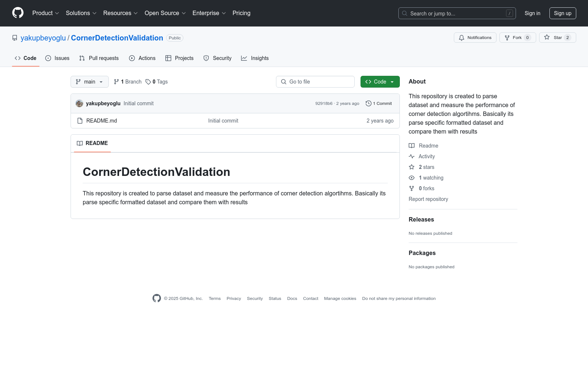This screenshot has height=368, width=588.
Task: Open the Docs footer link
Action: pyautogui.click(x=292, y=298)
